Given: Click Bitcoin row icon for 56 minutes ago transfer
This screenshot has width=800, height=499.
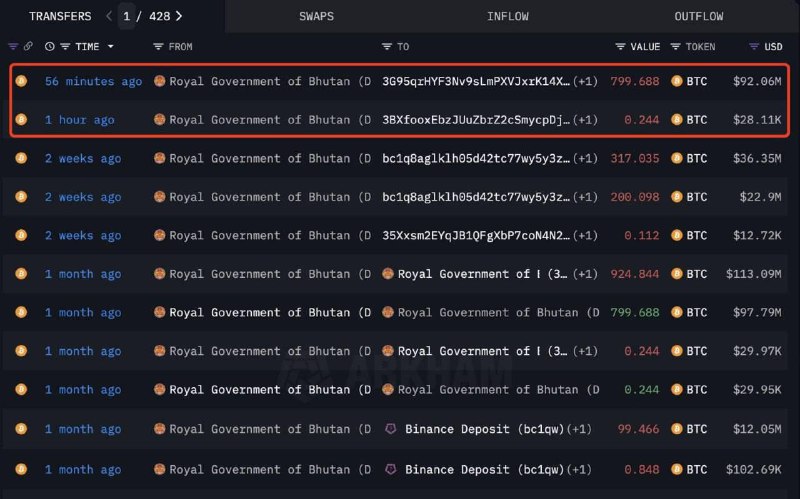Looking at the screenshot, I should click(21, 81).
